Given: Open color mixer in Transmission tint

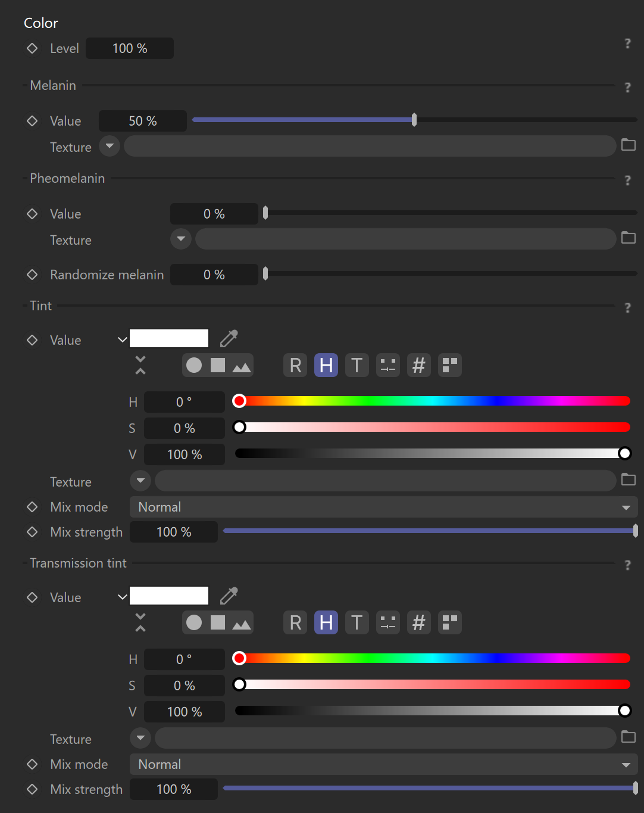Looking at the screenshot, I should [x=388, y=622].
